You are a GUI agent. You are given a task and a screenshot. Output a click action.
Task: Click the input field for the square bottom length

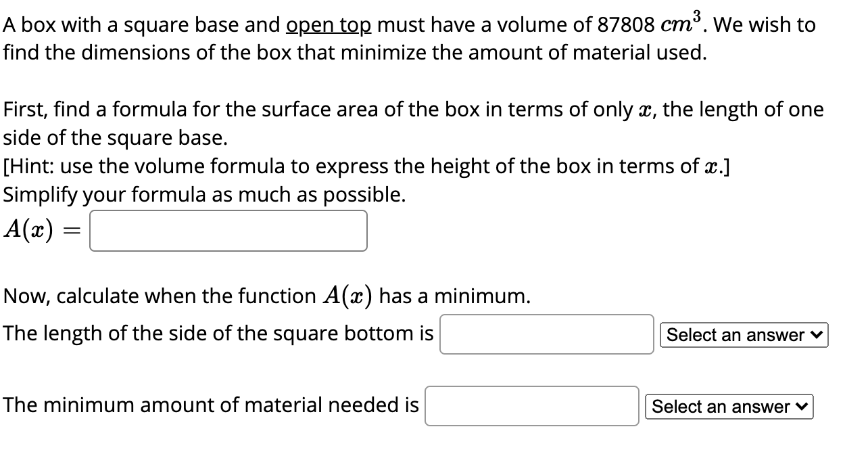pyautogui.click(x=546, y=335)
